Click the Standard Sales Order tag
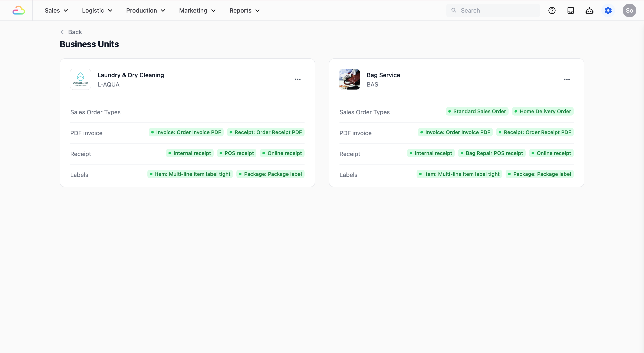The height and width of the screenshot is (353, 644). 477,111
